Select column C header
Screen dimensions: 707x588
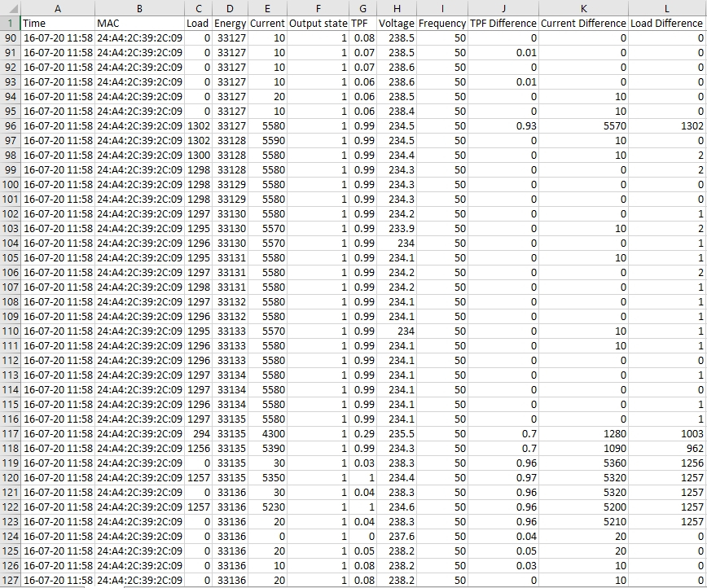pyautogui.click(x=199, y=8)
